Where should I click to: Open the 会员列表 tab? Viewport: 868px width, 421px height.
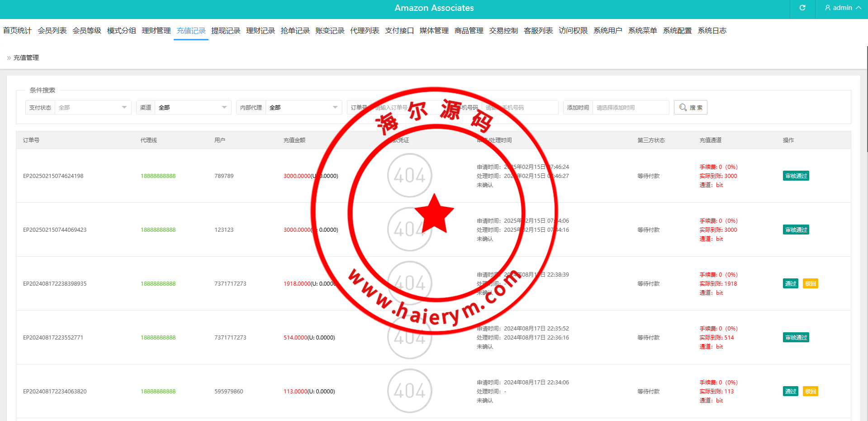tap(52, 31)
